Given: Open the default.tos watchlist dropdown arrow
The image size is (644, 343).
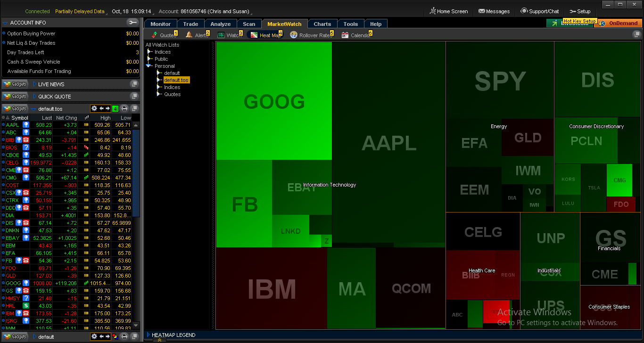Looking at the screenshot, I should coord(33,109).
